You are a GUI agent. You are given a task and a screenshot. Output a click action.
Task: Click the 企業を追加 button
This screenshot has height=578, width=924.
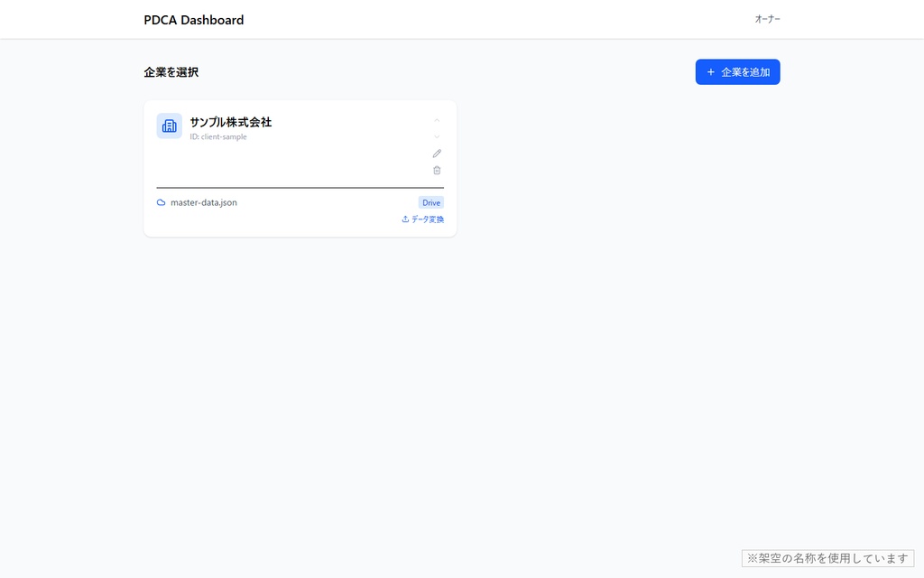737,72
